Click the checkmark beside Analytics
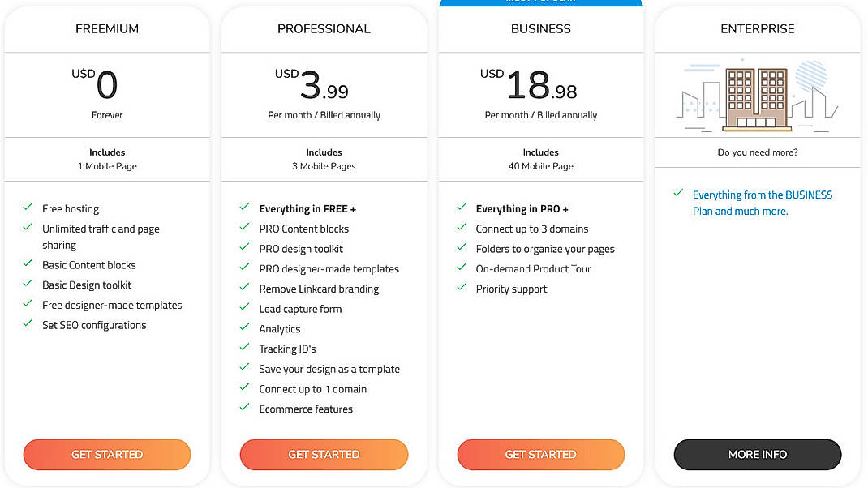 tap(244, 328)
